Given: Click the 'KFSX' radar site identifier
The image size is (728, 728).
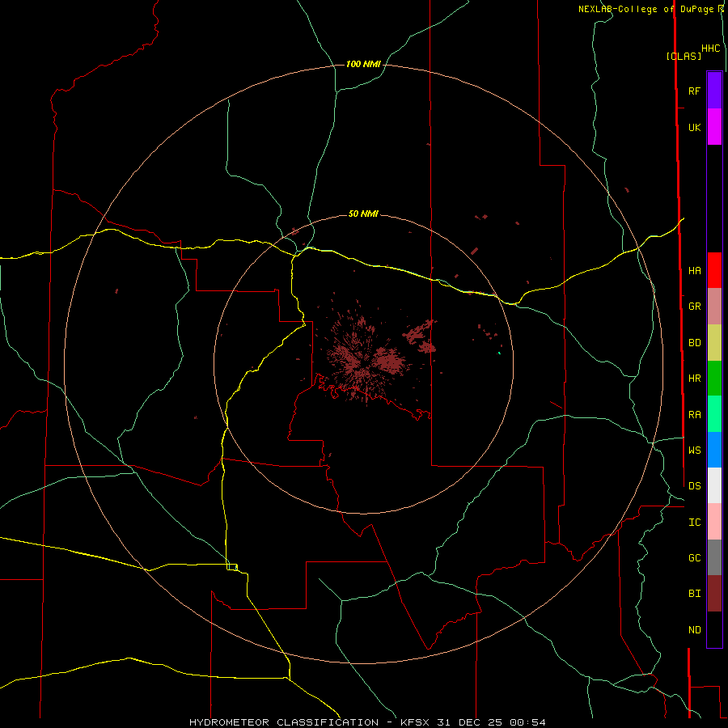Looking at the screenshot, I should coord(415,722).
